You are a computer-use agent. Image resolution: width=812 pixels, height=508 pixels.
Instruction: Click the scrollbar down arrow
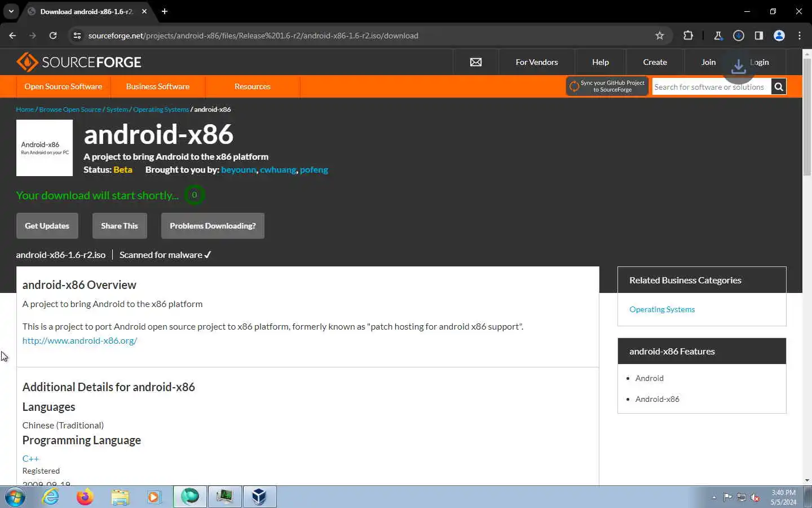807,480
